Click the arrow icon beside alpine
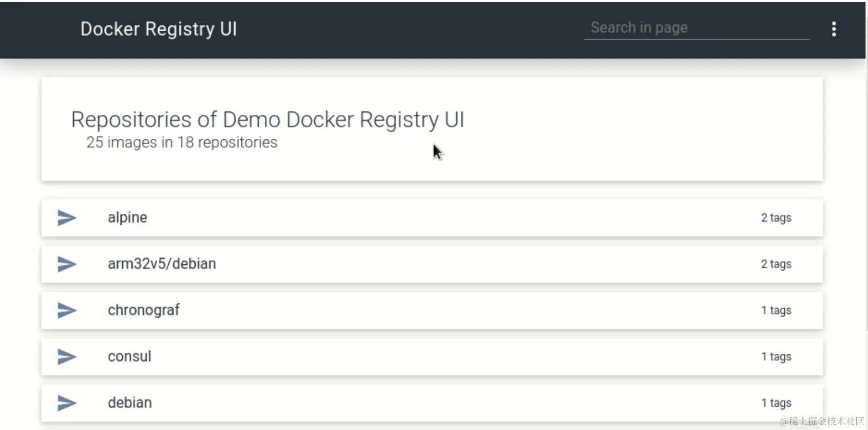 [67, 218]
